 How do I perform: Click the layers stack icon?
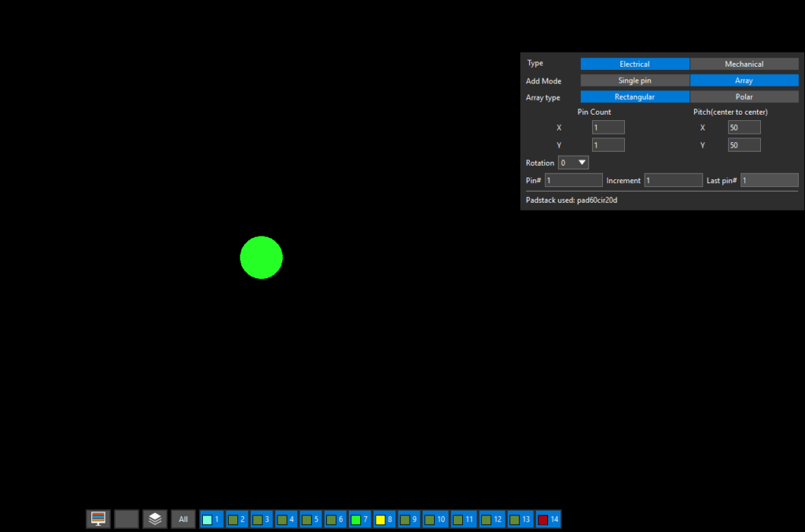(x=155, y=519)
